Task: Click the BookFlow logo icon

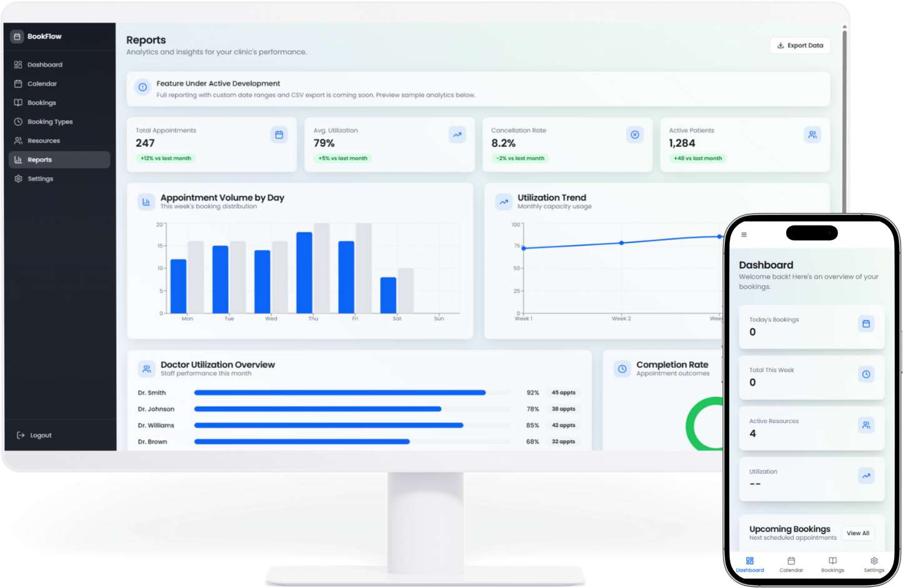Action: pos(17,37)
